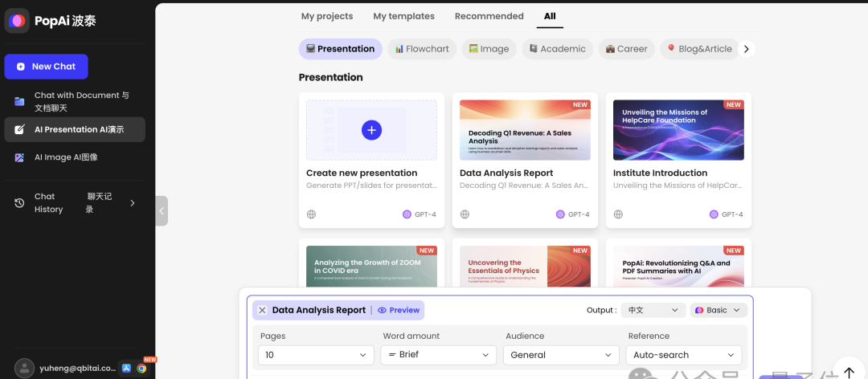Click the Chat History clock icon
868x379 pixels.
coord(19,203)
